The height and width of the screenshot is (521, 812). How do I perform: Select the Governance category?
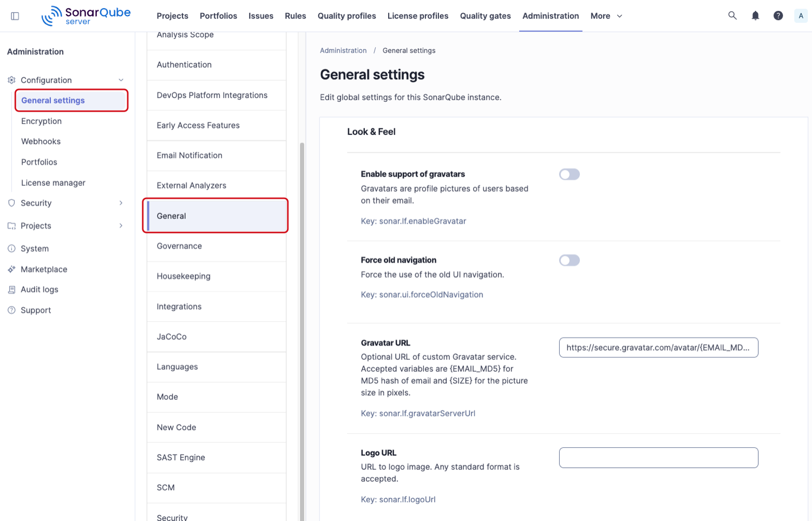tap(217, 246)
